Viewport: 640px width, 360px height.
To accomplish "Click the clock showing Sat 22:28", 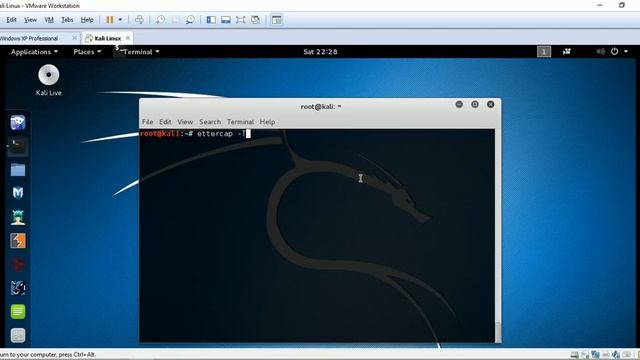I will coord(320,52).
